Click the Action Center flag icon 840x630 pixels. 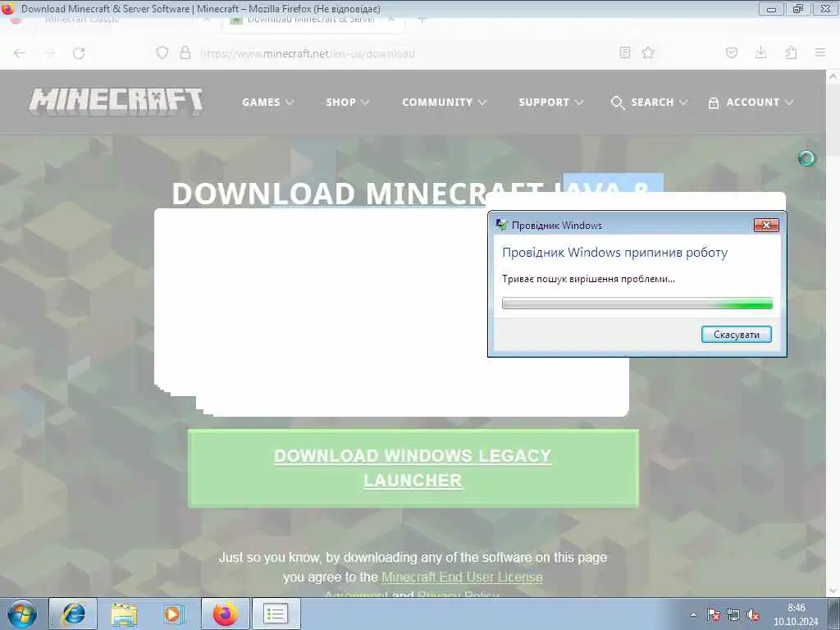713,615
